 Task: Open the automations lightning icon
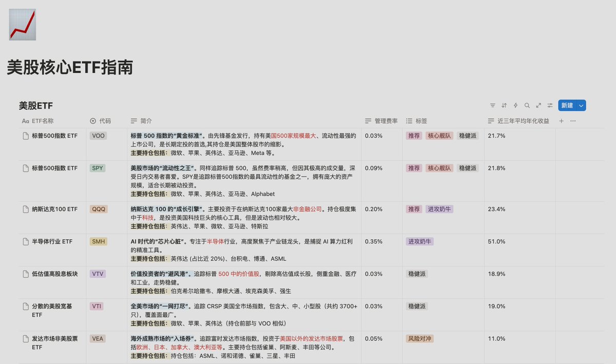coord(515,105)
